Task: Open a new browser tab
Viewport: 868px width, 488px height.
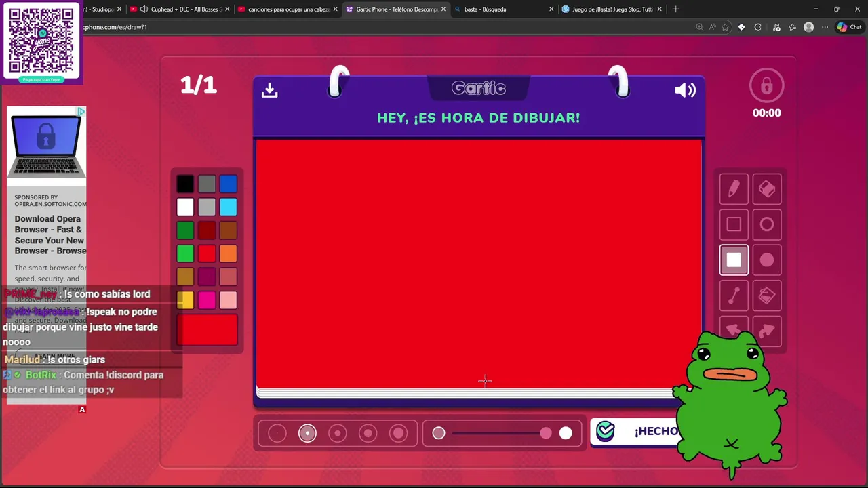Action: [x=675, y=9]
